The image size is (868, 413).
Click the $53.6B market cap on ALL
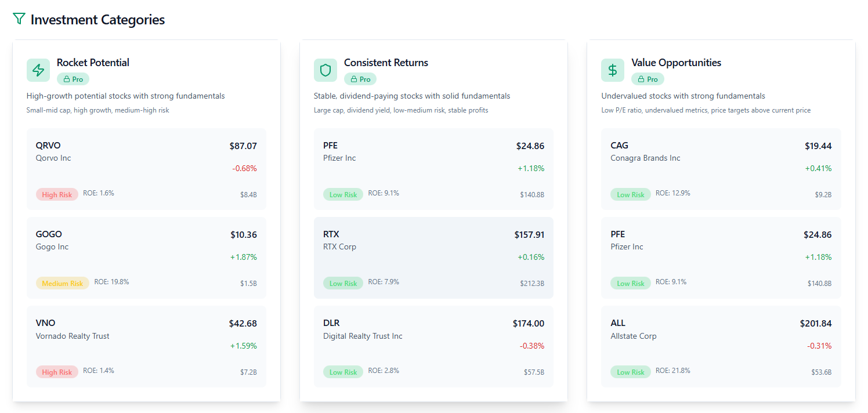822,372
